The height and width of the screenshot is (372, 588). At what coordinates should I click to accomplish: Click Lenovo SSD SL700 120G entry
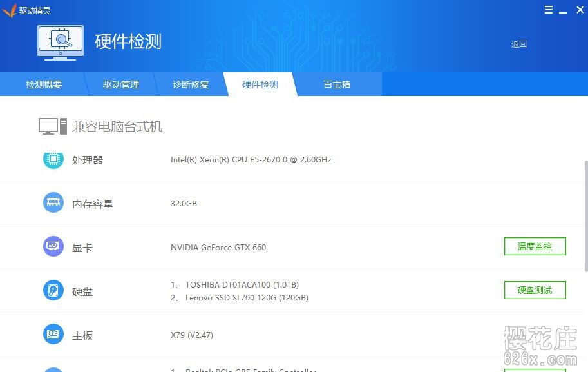(x=247, y=298)
